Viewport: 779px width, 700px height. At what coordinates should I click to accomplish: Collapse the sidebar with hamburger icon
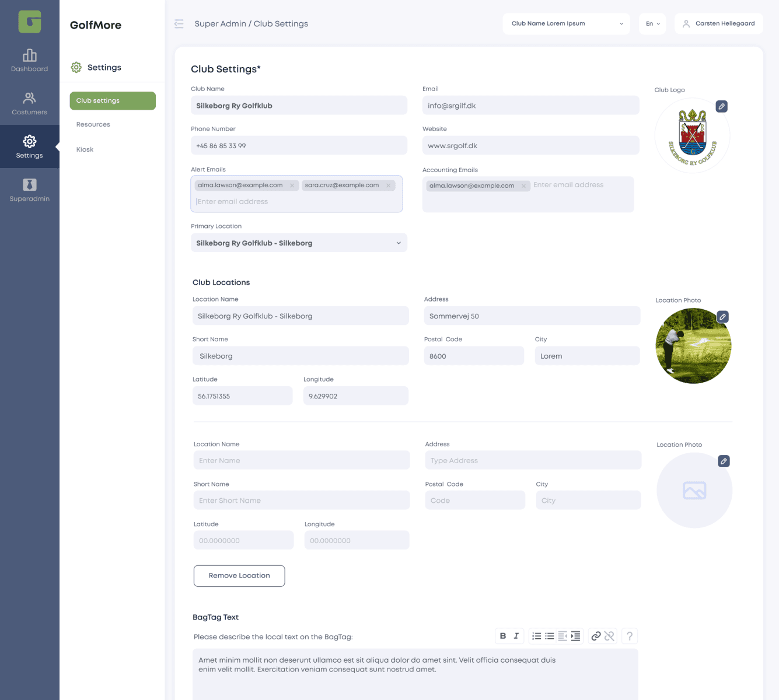179,24
